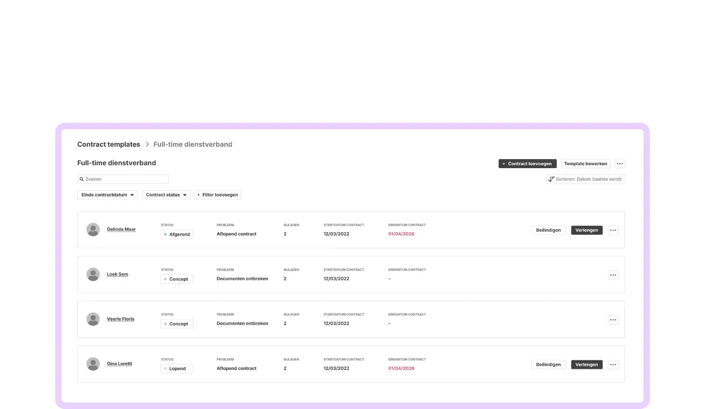705x409 pixels.
Task: Open the three-dot menu for Galinda Maar
Action: tap(613, 230)
